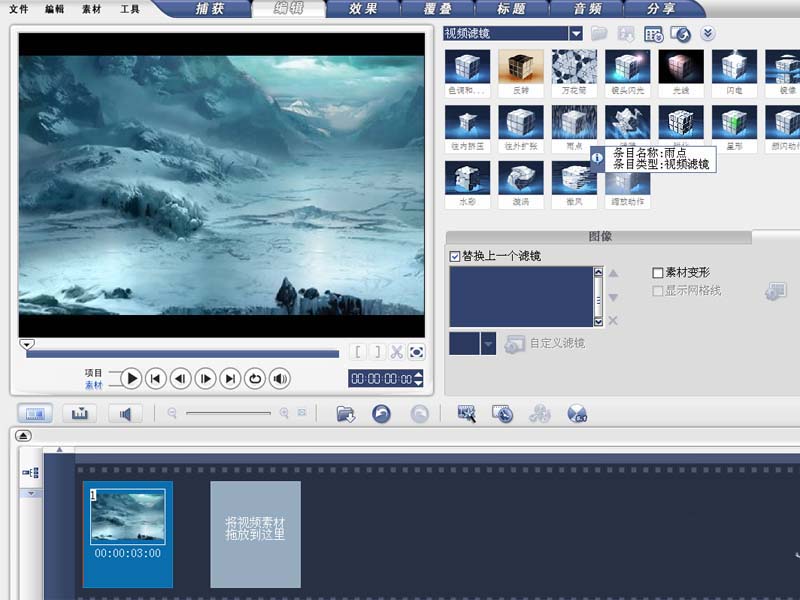The image size is (800, 600).
Task: Switch to the 分享 tab
Action: click(660, 9)
